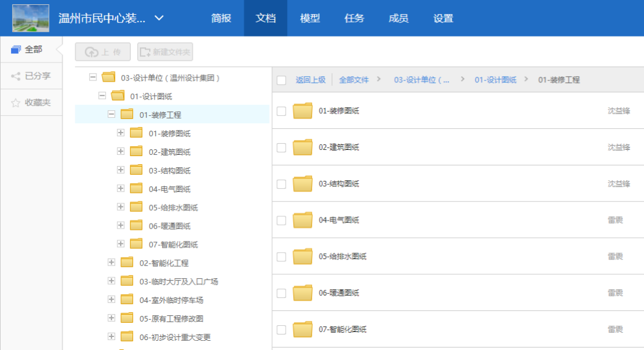
Task: Check the box for 01-装修图纸 row
Action: tap(281, 111)
